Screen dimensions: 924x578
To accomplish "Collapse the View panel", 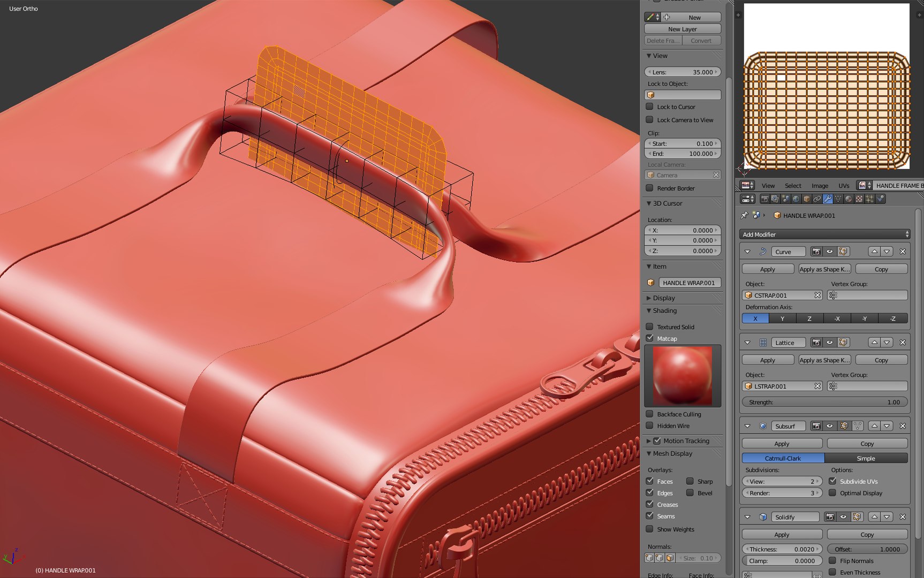I will (649, 56).
